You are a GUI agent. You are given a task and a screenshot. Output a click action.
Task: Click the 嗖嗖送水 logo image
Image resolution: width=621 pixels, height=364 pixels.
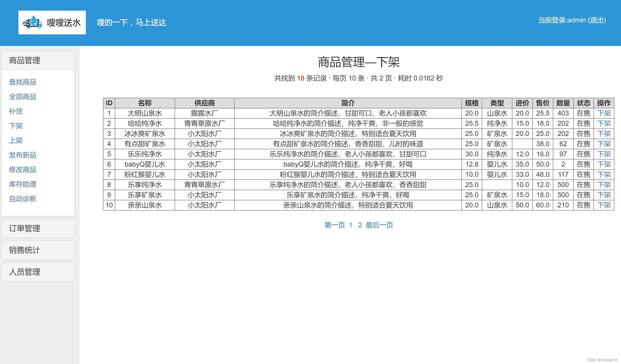[x=52, y=22]
